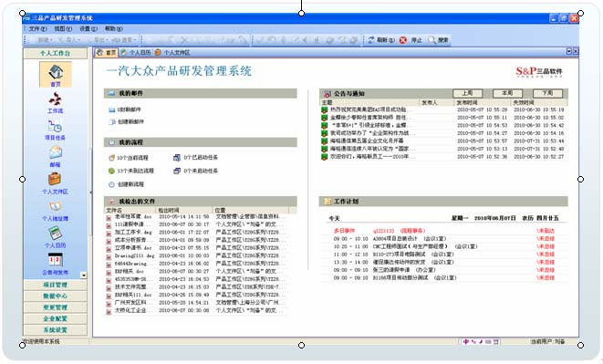Viewport: 603px width, 364px height.
Task: Open the 工作流 workflow sidebar icon
Action: point(55,100)
